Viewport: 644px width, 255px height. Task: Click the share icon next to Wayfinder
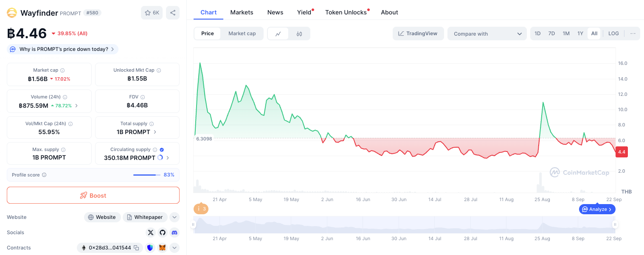(173, 13)
